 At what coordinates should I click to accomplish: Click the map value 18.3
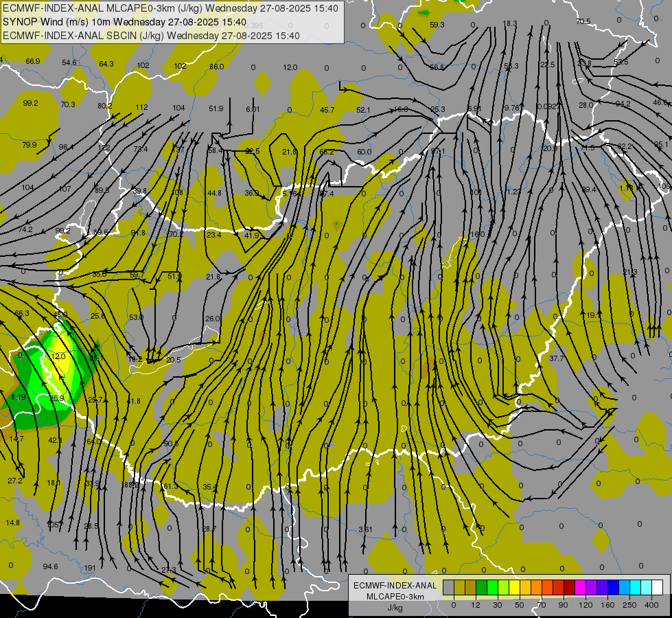(x=510, y=23)
